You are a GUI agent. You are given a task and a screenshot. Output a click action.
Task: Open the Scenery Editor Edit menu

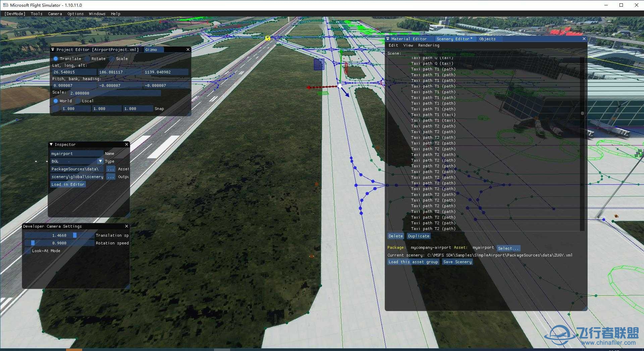coord(393,45)
